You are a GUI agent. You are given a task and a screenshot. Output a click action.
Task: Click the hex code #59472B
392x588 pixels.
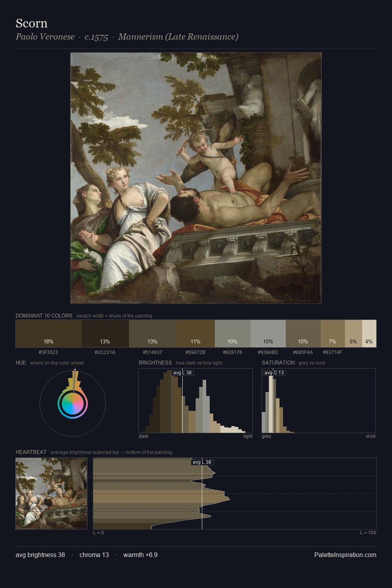196,352
